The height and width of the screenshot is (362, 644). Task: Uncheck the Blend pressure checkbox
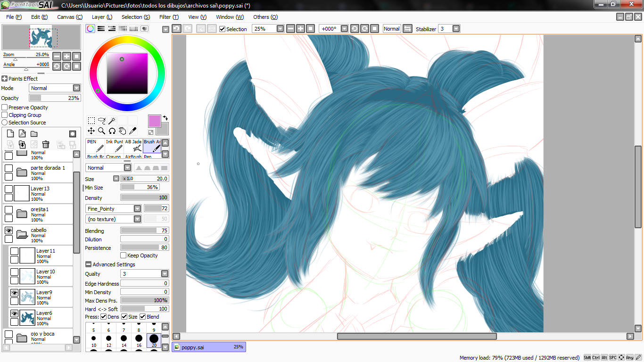pos(143,317)
